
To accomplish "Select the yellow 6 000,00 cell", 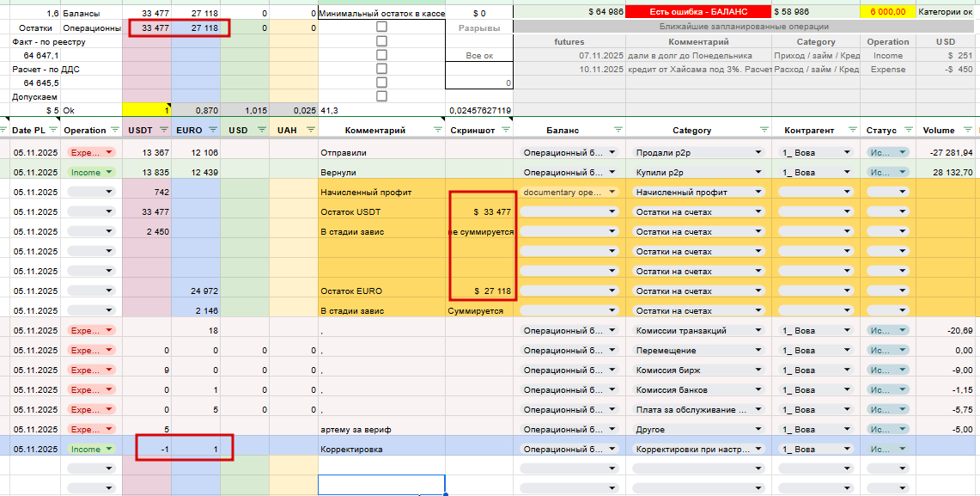I will (x=887, y=12).
